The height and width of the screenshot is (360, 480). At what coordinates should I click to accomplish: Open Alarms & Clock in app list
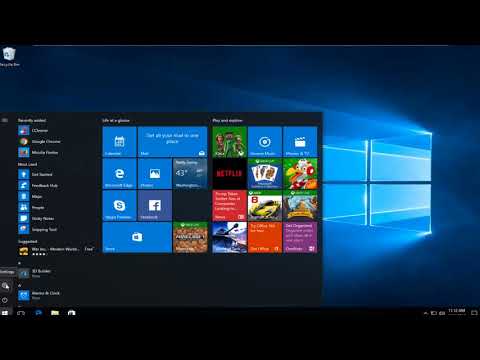(57, 295)
